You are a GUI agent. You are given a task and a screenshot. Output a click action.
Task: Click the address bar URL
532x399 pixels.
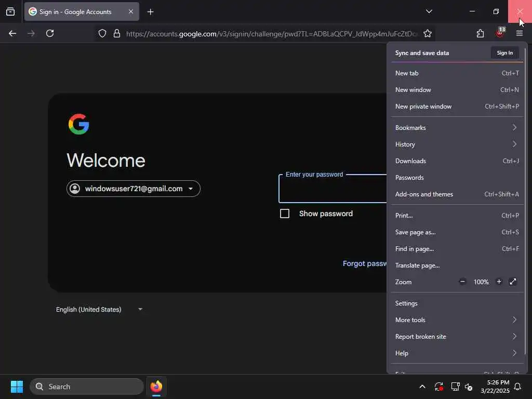point(271,34)
